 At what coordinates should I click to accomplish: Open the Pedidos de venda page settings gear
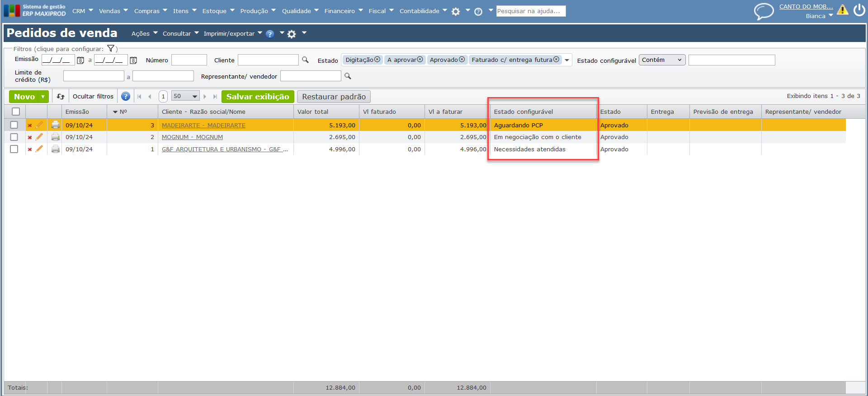pyautogui.click(x=292, y=34)
